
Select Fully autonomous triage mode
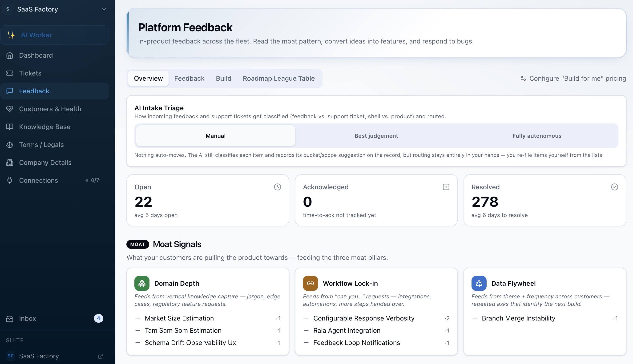click(x=537, y=136)
